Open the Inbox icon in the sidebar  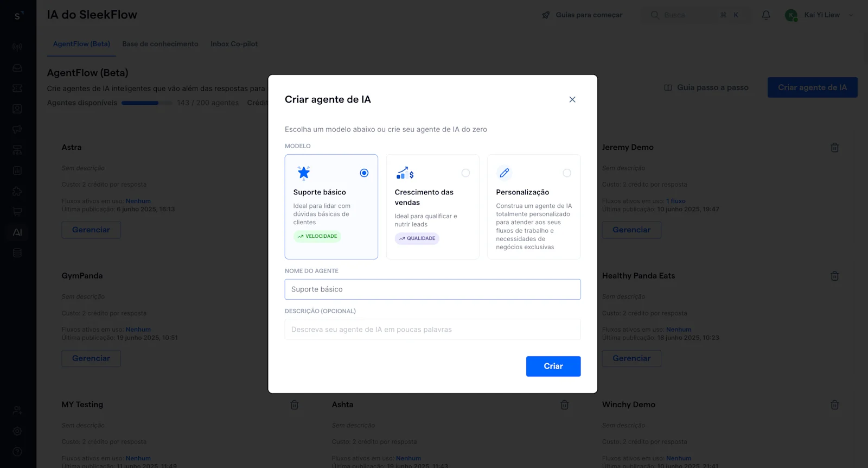(17, 68)
